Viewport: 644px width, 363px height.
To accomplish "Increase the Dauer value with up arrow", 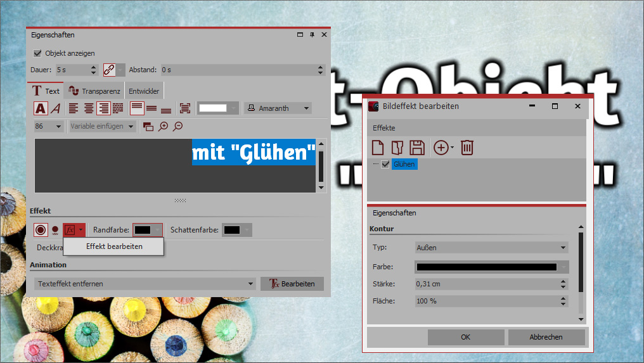I will [x=94, y=67].
